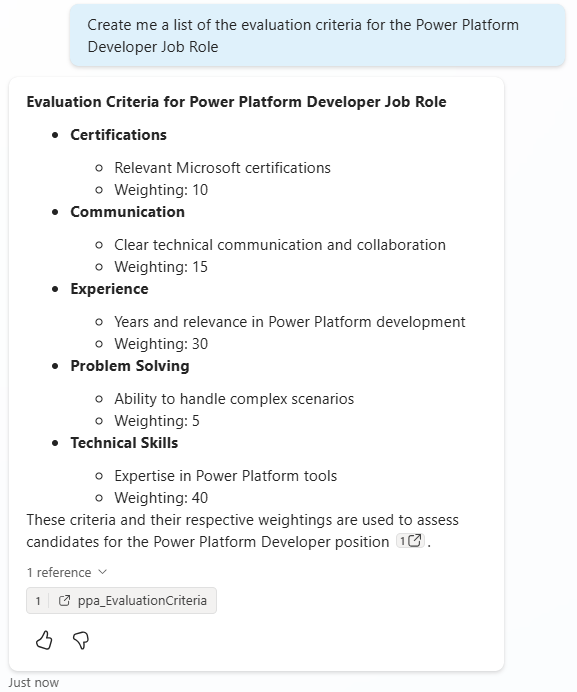
Task: Click 'Relevant Microsoft certifications' text
Action: click(223, 168)
